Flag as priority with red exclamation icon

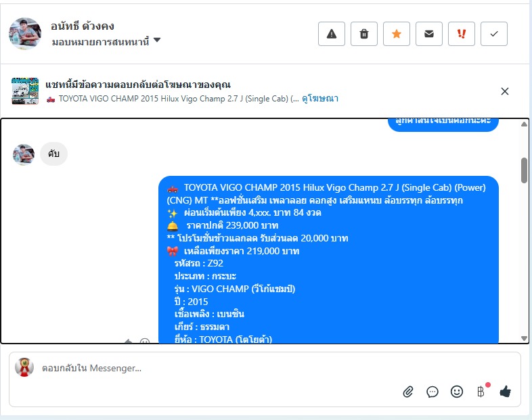click(x=462, y=34)
